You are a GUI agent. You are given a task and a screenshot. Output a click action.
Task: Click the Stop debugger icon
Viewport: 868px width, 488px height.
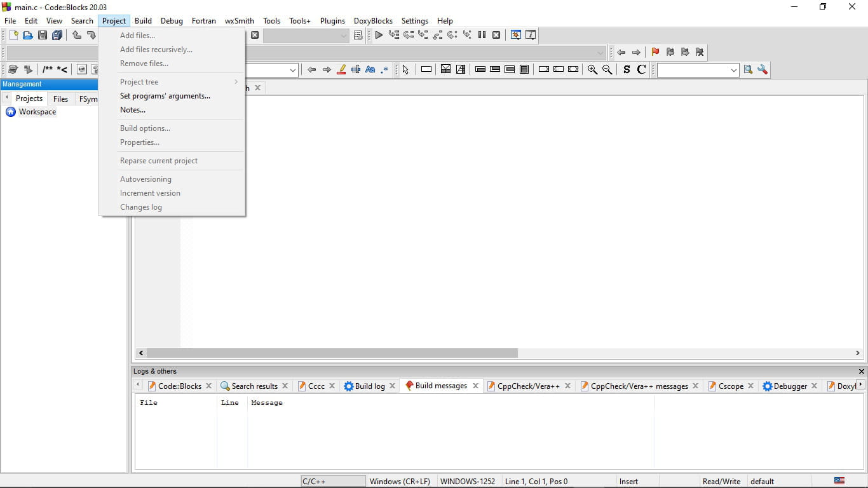click(x=496, y=36)
